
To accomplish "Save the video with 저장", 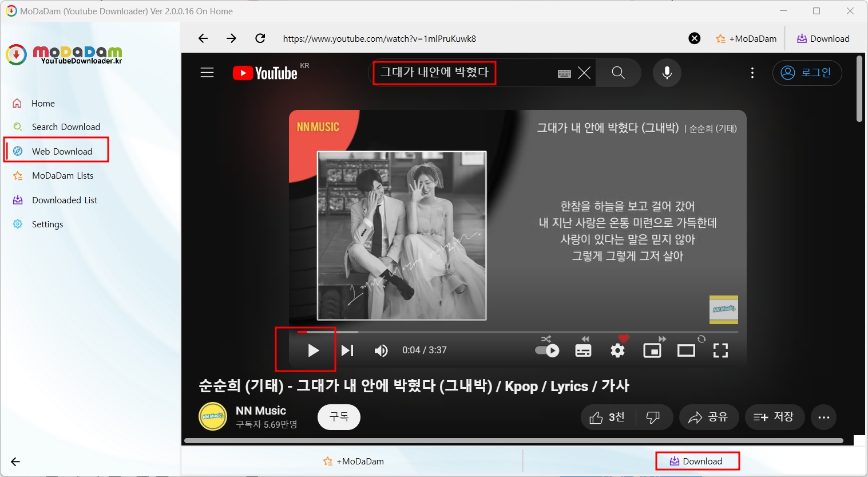I will pos(775,417).
